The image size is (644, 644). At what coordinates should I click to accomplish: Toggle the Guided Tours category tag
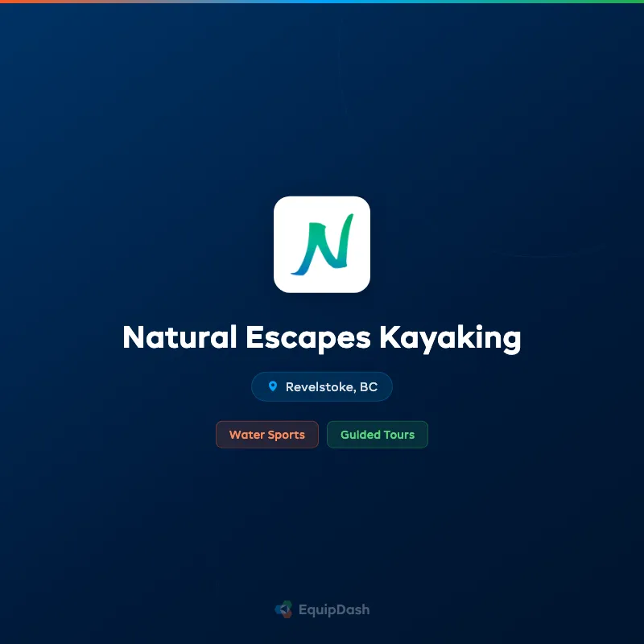[378, 435]
